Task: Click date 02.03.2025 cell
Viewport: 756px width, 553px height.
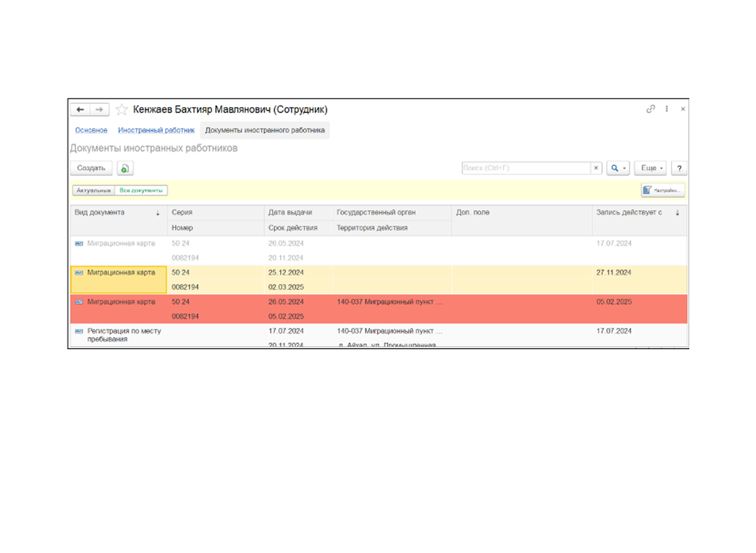Action: pos(286,287)
